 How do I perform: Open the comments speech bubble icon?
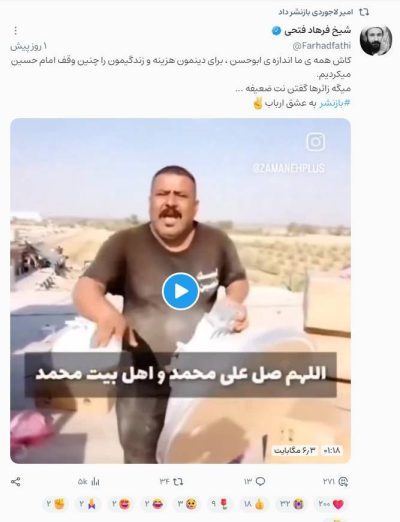tap(260, 482)
